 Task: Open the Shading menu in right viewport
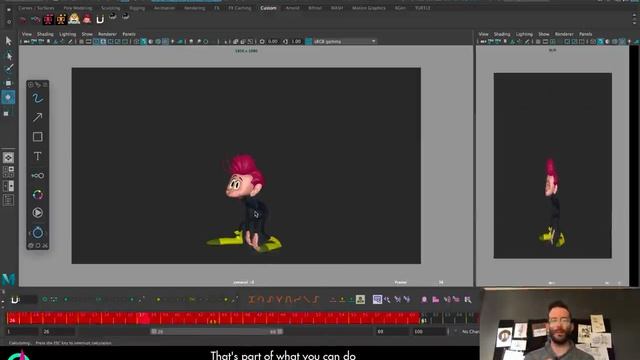click(x=502, y=34)
